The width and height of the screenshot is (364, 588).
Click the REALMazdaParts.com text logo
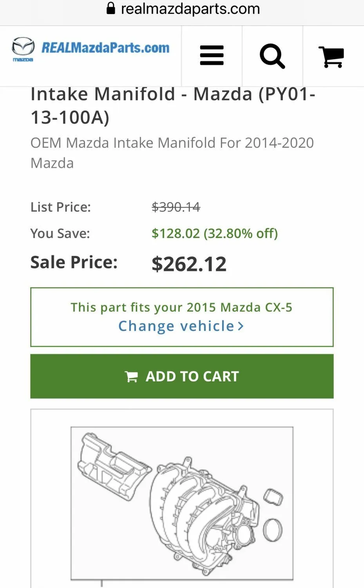pos(105,48)
